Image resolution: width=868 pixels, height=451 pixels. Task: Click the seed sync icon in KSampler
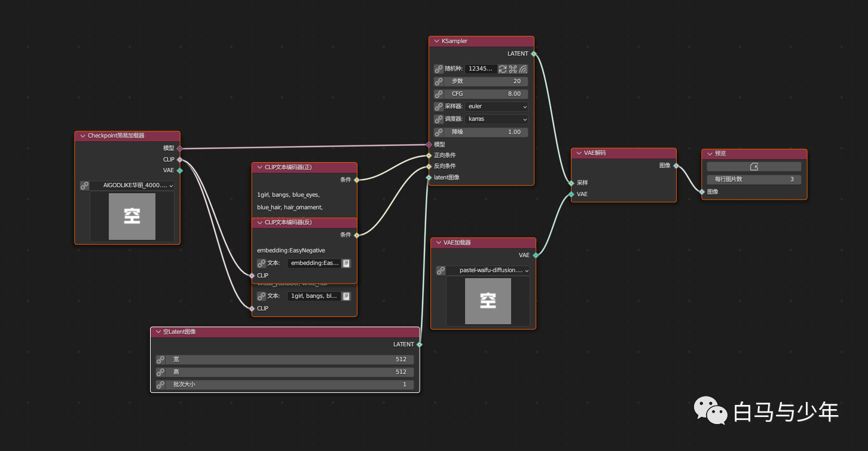513,69
